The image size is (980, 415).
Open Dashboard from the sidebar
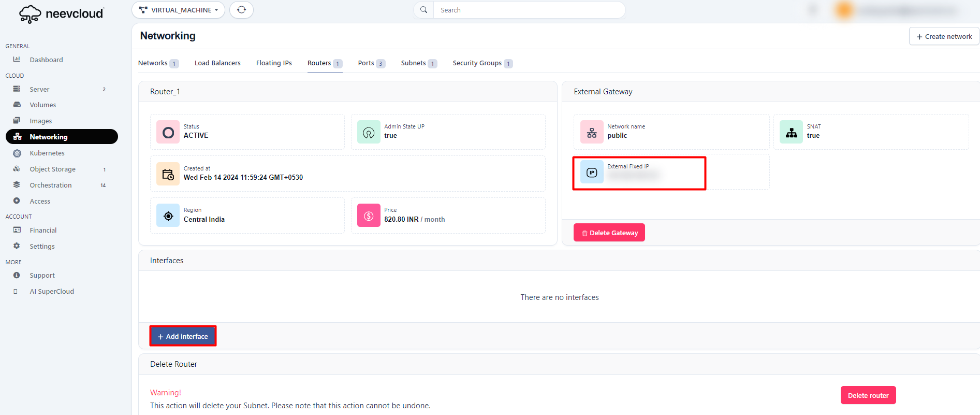point(46,60)
